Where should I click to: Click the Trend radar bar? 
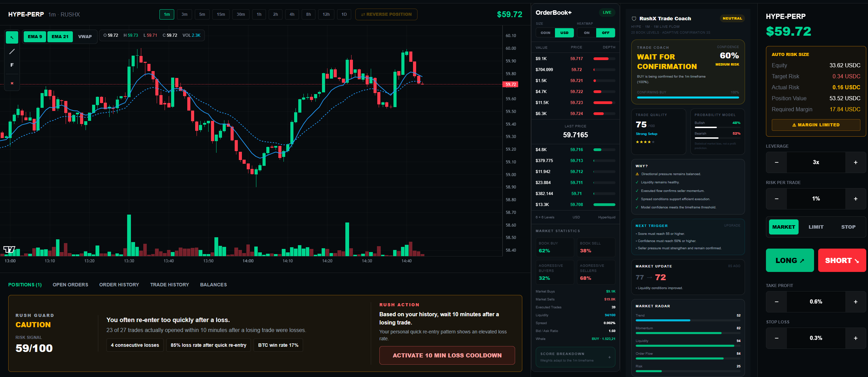[x=688, y=320]
